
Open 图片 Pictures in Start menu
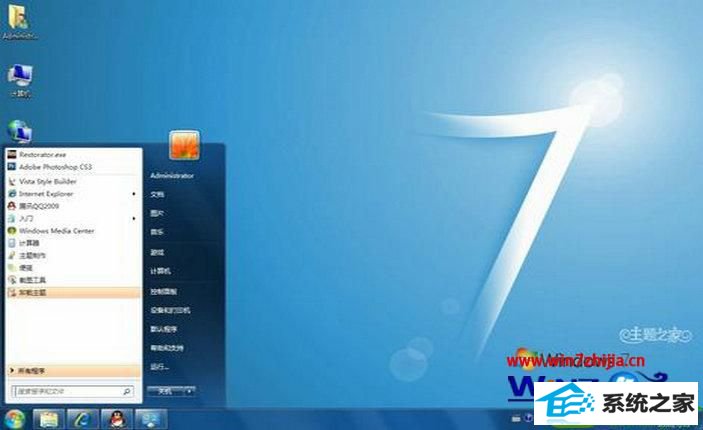pos(157,213)
